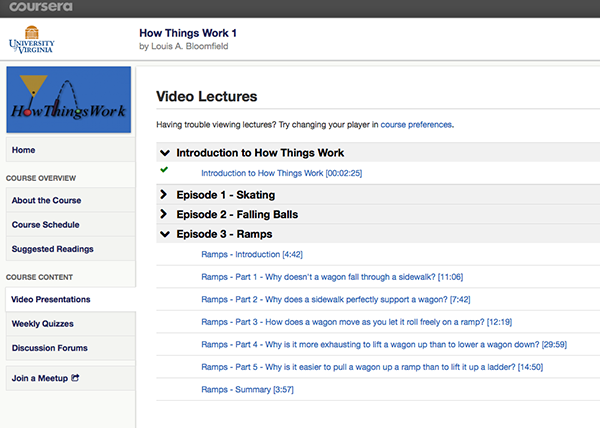Play Introduction to How Things Work lecture

280,173
